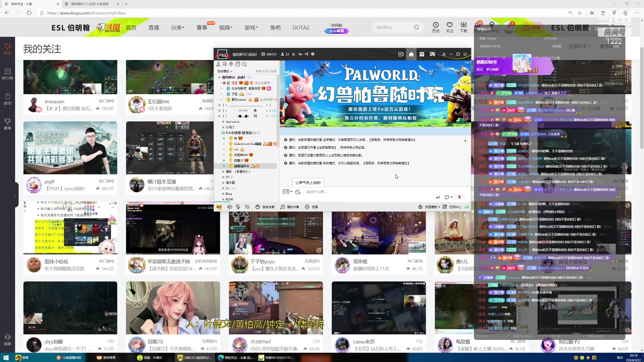The width and height of the screenshot is (644, 362).
Task: Open the 赛事 events tab
Action: click(202, 27)
